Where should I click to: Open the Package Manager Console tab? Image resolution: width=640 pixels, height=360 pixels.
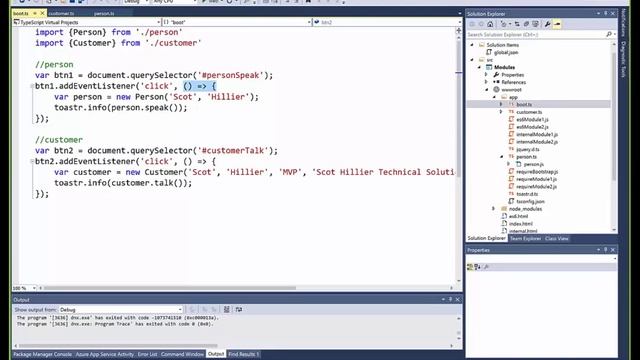click(x=42, y=354)
